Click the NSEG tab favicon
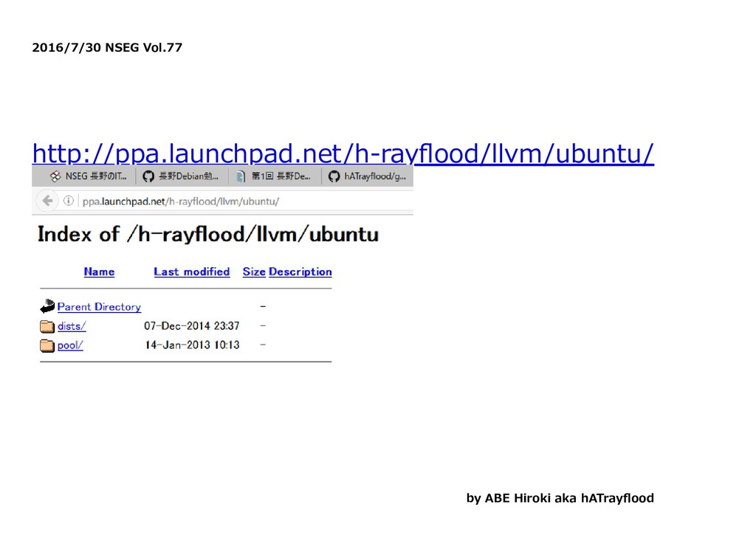This screenshot has width=756, height=535. tap(55, 176)
